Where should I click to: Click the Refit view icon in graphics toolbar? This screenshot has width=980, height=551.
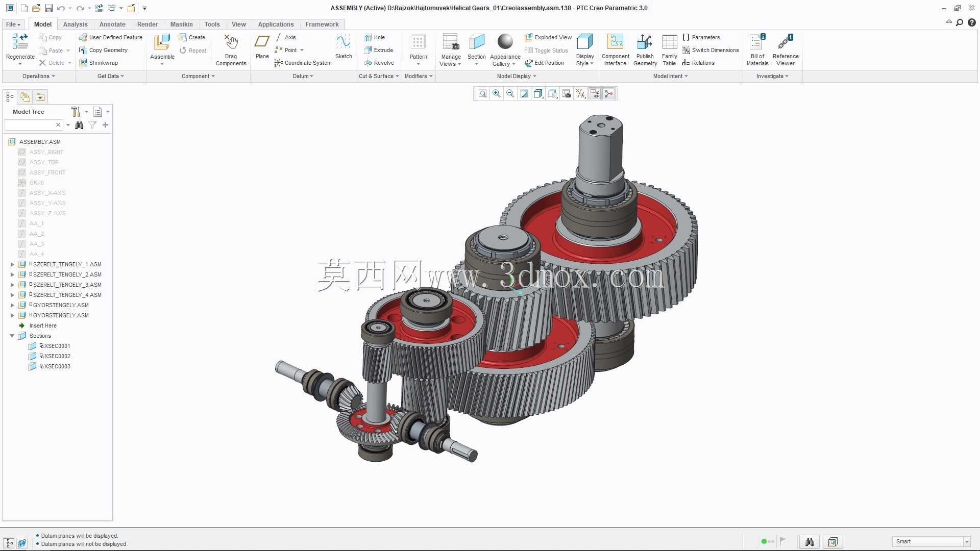point(482,93)
